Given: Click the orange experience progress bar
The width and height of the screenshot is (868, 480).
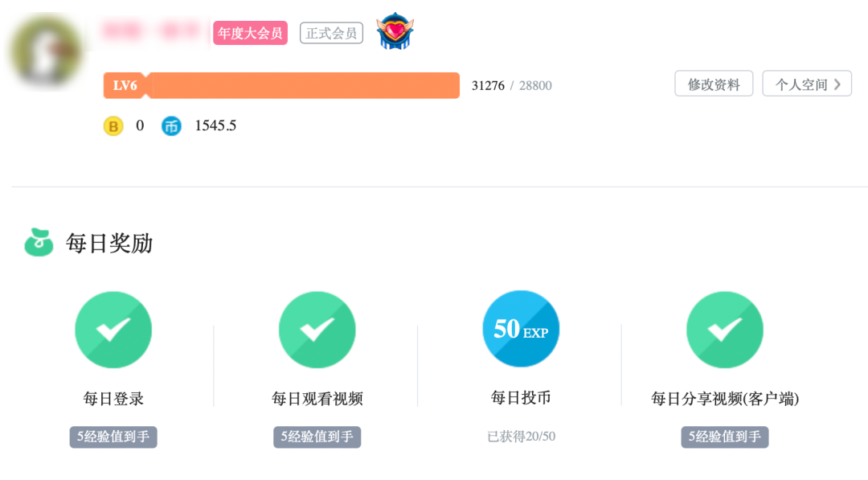Looking at the screenshot, I should point(304,85).
